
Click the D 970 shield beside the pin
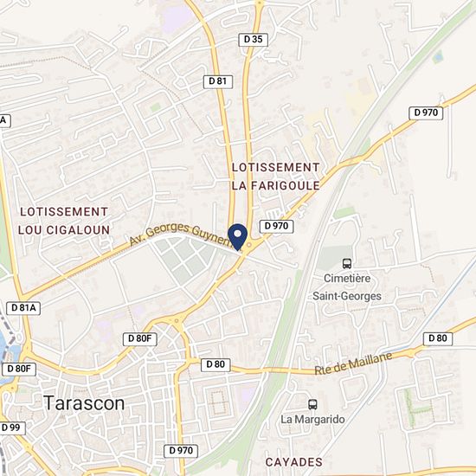tap(277, 226)
